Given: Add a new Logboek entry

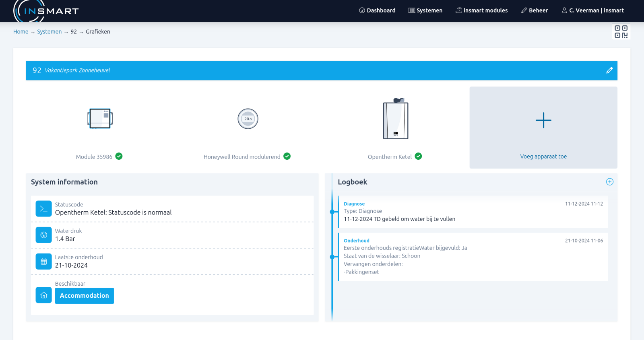Looking at the screenshot, I should [x=610, y=182].
